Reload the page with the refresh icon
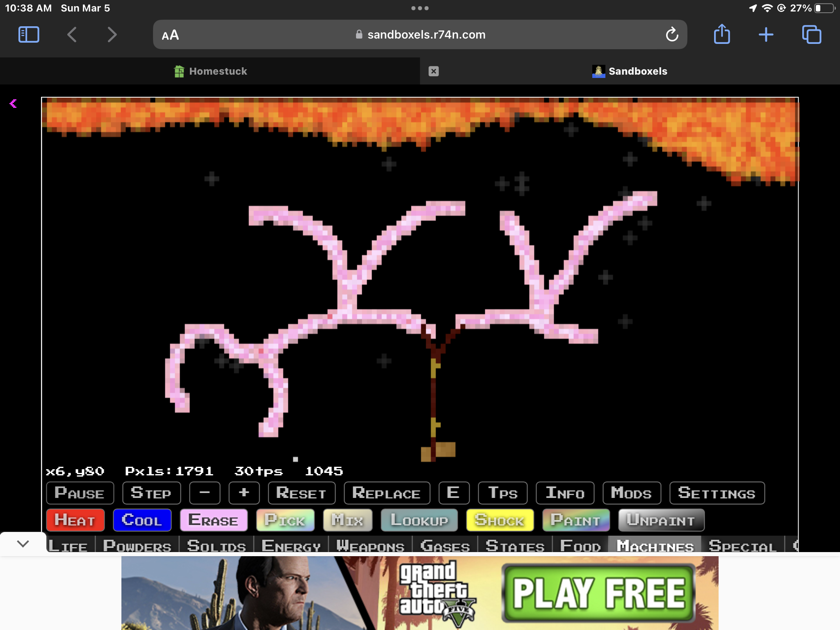The image size is (840, 630). [672, 35]
